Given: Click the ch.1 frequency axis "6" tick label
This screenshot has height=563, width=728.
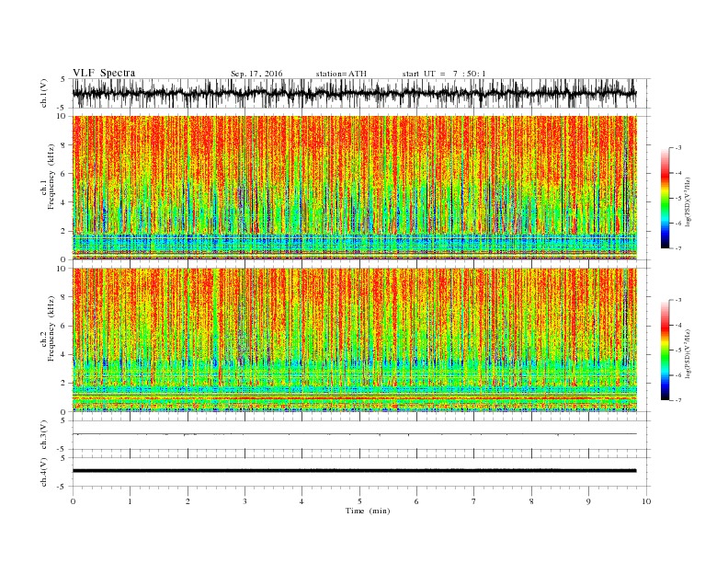Looking at the screenshot, I should pos(63,174).
